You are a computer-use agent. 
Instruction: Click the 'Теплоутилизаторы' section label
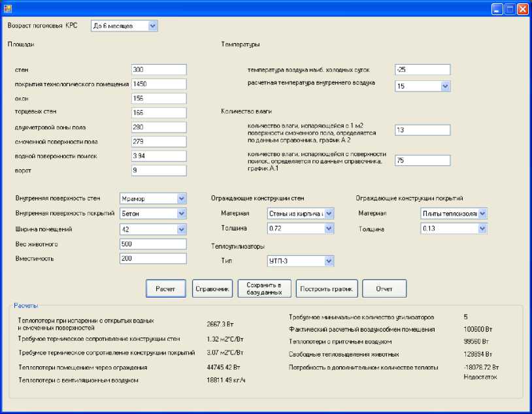click(238, 246)
